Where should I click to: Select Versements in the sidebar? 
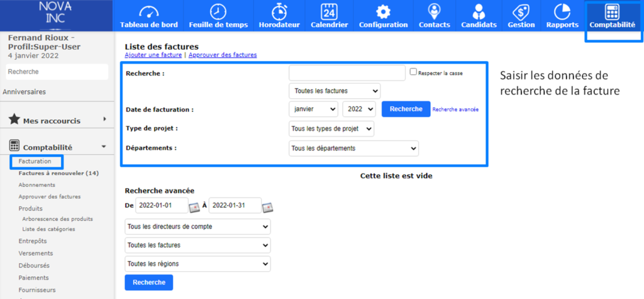coord(36,253)
